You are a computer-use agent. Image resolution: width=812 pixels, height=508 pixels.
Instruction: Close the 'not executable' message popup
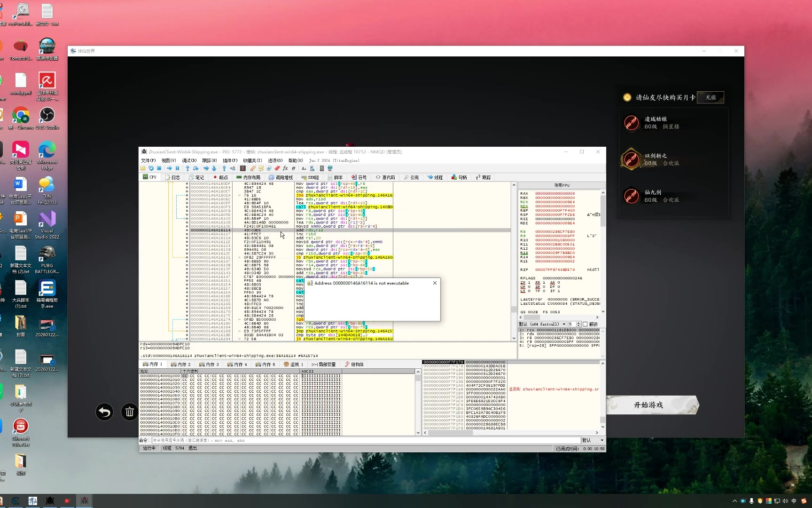click(x=435, y=283)
